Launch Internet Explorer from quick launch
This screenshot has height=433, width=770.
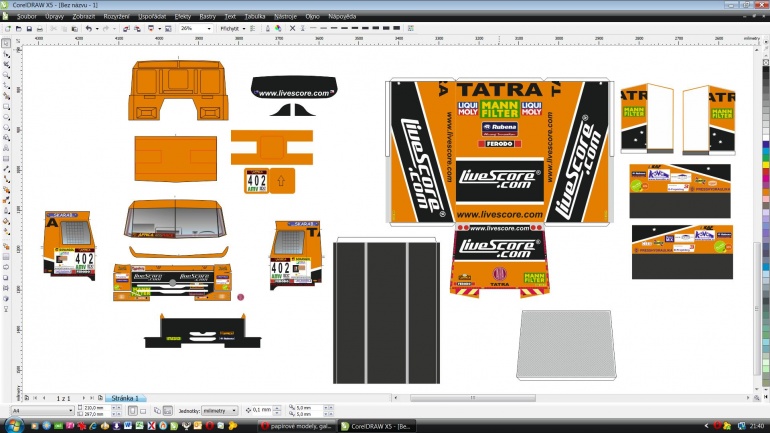[93, 426]
